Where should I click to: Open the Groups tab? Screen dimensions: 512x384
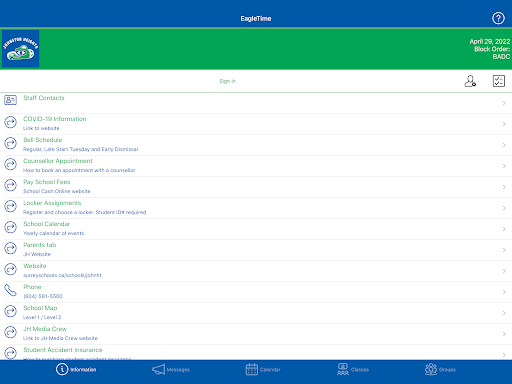(440, 369)
